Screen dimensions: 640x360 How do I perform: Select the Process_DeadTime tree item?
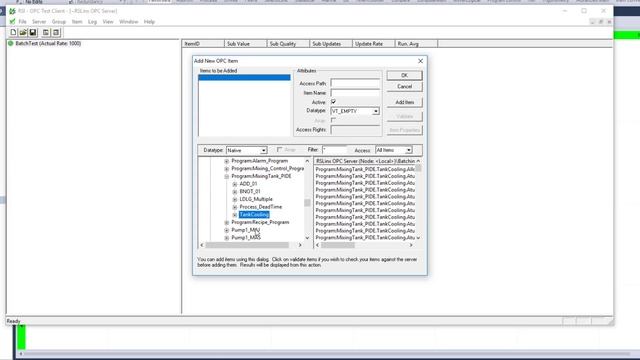tap(261, 207)
